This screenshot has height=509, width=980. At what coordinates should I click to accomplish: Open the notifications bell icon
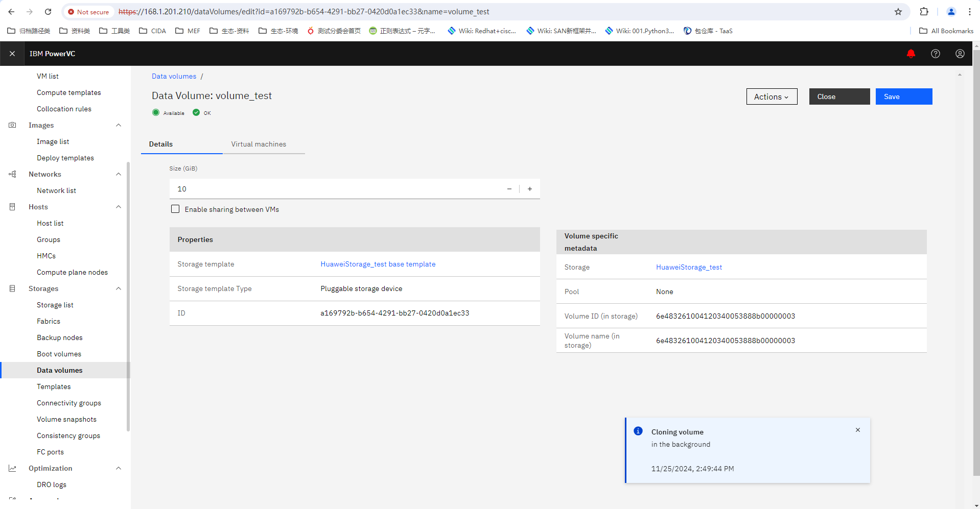point(911,54)
